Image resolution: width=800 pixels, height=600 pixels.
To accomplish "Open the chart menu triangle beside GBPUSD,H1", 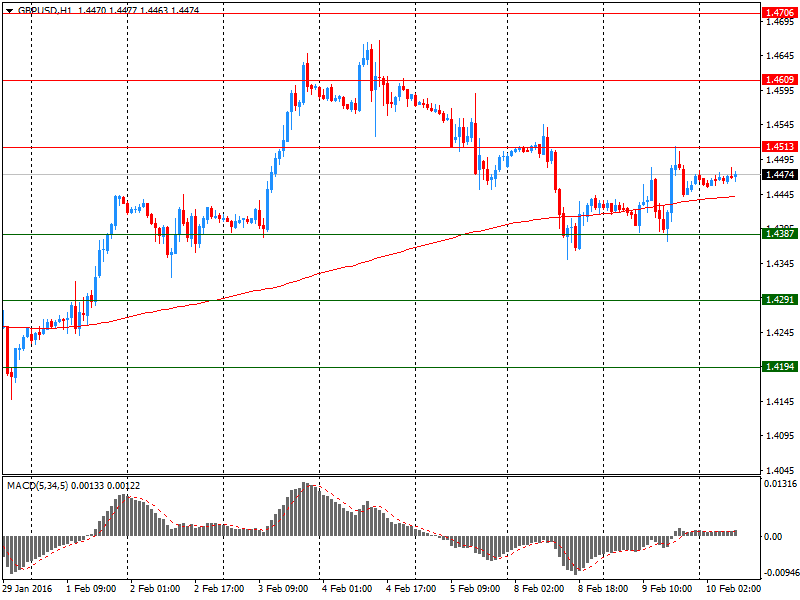I will coord(9,10).
